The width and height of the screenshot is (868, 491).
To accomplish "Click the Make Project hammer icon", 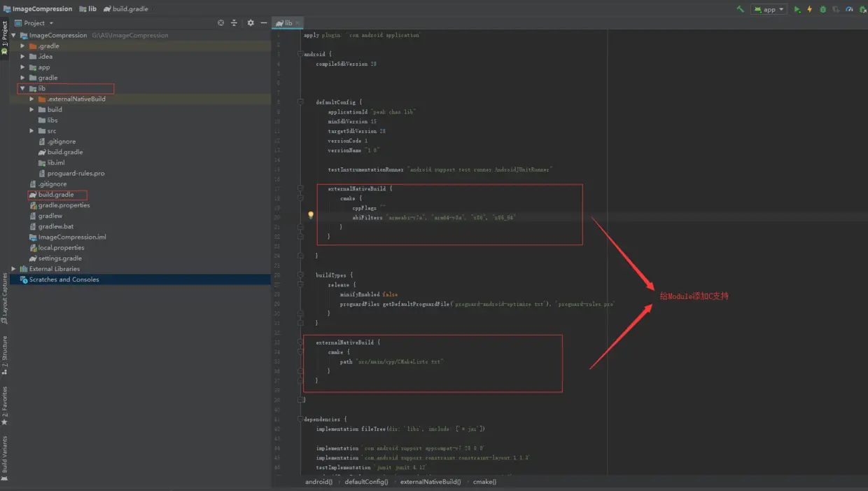I will tap(740, 9).
